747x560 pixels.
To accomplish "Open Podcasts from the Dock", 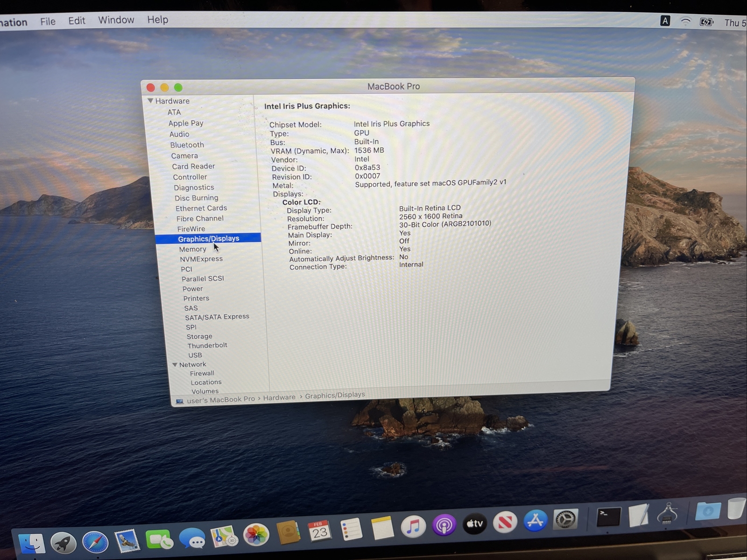I will tap(444, 525).
